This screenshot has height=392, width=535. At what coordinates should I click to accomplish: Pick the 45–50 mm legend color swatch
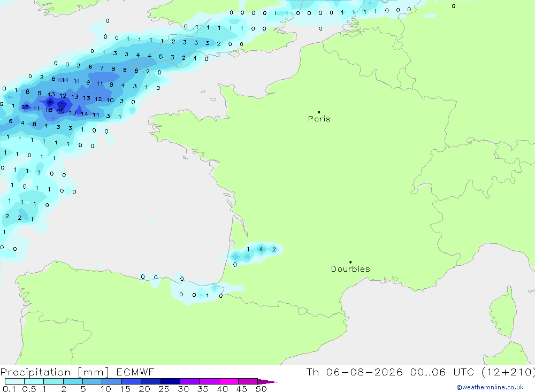248,381
